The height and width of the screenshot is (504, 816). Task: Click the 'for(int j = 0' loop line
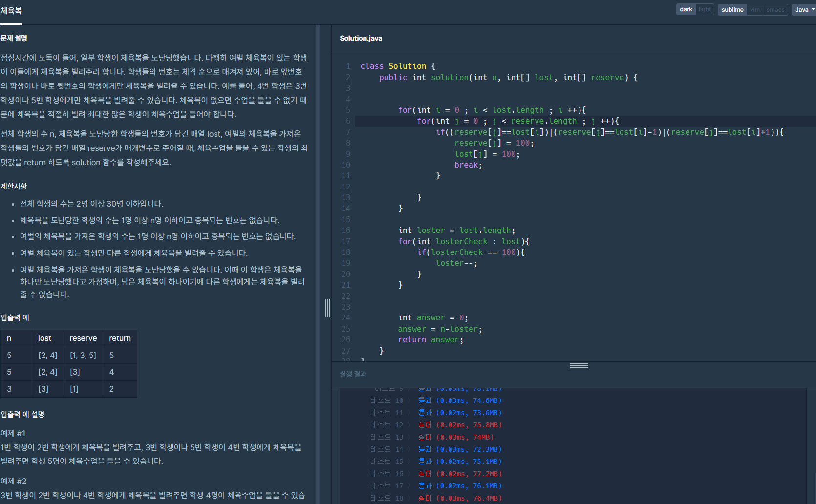tap(517, 121)
